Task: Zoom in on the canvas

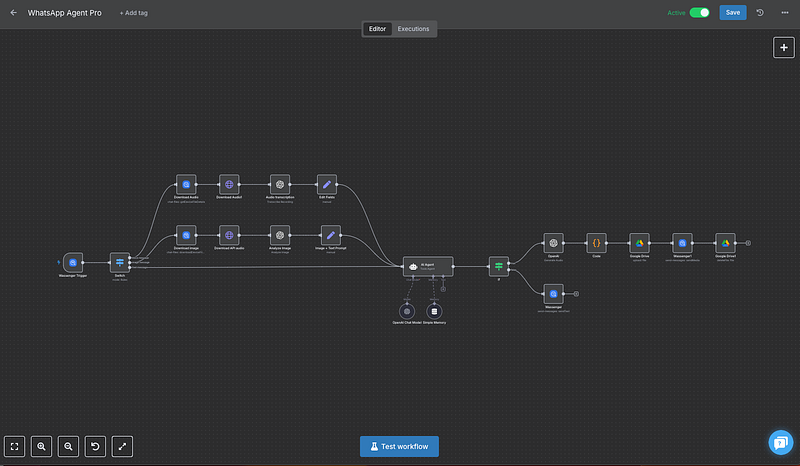Action: click(x=42, y=446)
